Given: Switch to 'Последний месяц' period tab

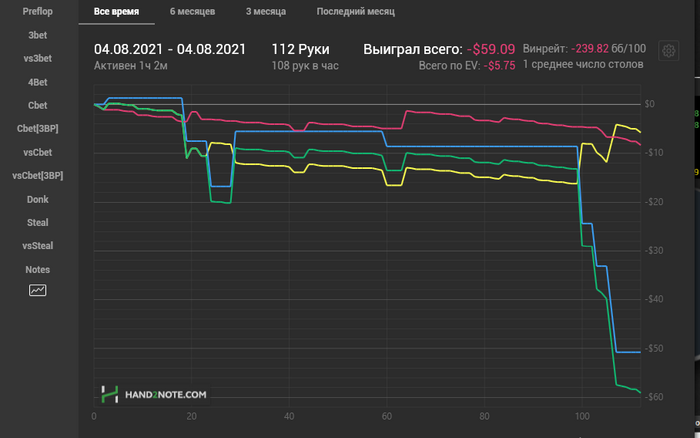Looking at the screenshot, I should point(356,12).
